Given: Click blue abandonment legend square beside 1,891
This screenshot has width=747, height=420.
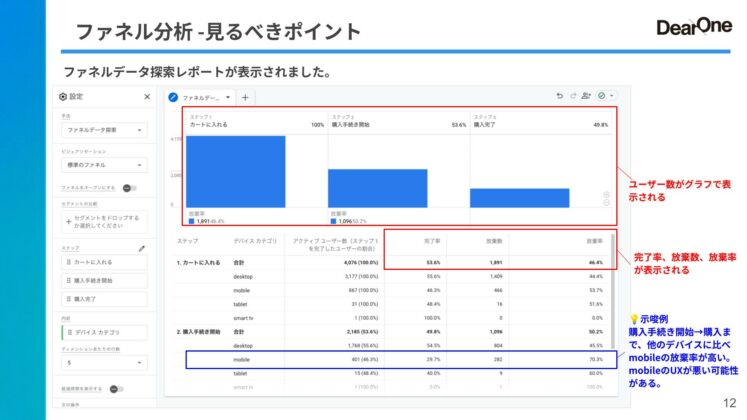Looking at the screenshot, I should coord(192,221).
